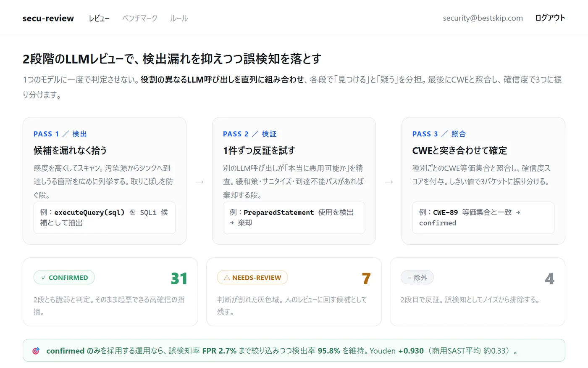588x368 pixels.
Task: Switch to the レビュー tab
Action: pyautogui.click(x=99, y=18)
